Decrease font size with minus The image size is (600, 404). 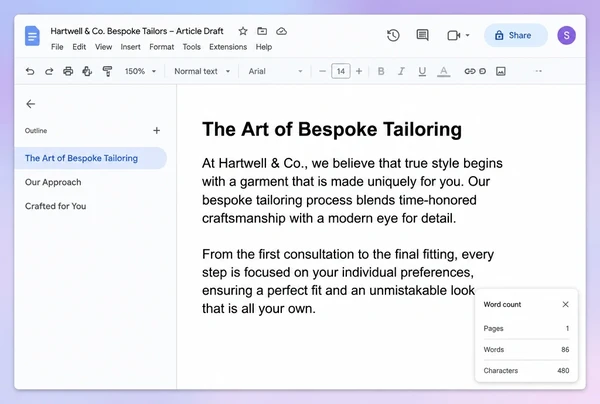(x=322, y=71)
